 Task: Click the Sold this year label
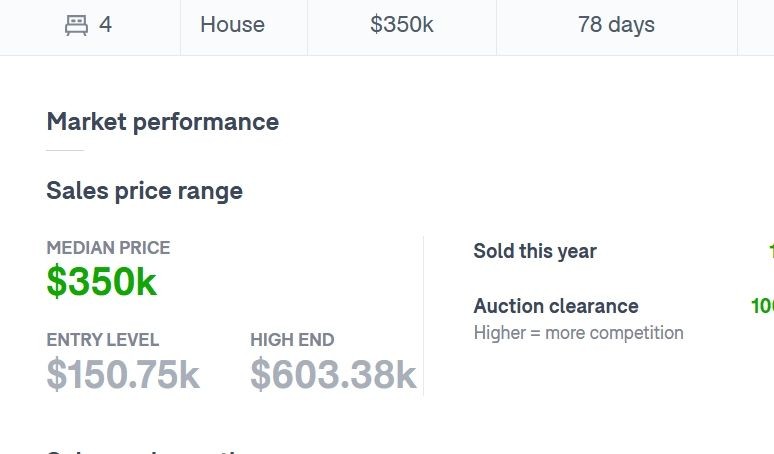pyautogui.click(x=535, y=251)
